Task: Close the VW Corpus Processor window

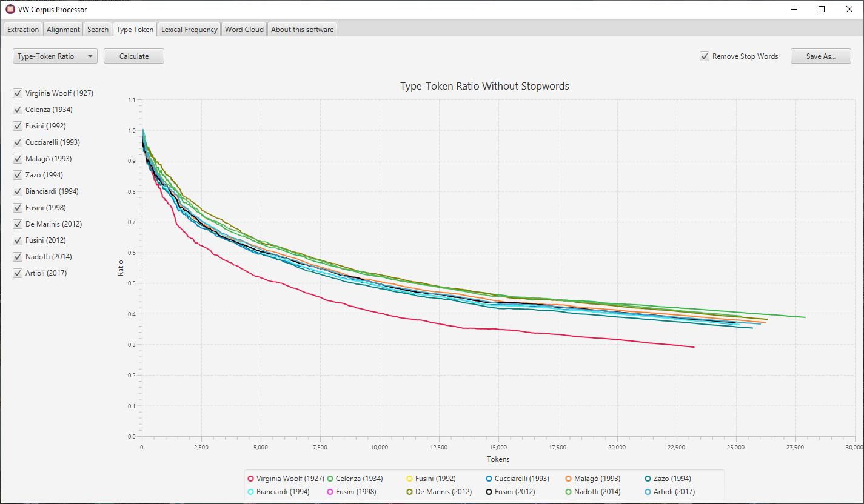Action: [849, 9]
